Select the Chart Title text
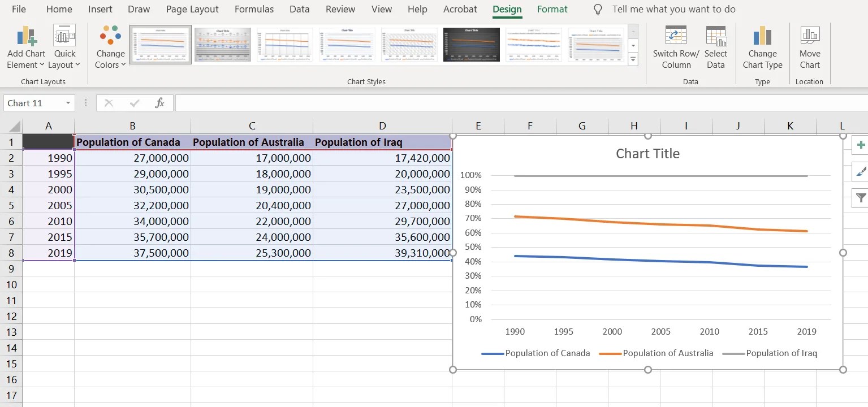868x407 pixels. [x=647, y=153]
